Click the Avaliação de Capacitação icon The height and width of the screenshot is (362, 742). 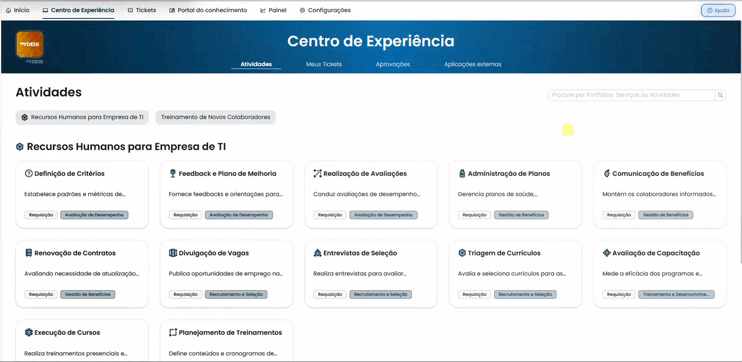pos(607,253)
